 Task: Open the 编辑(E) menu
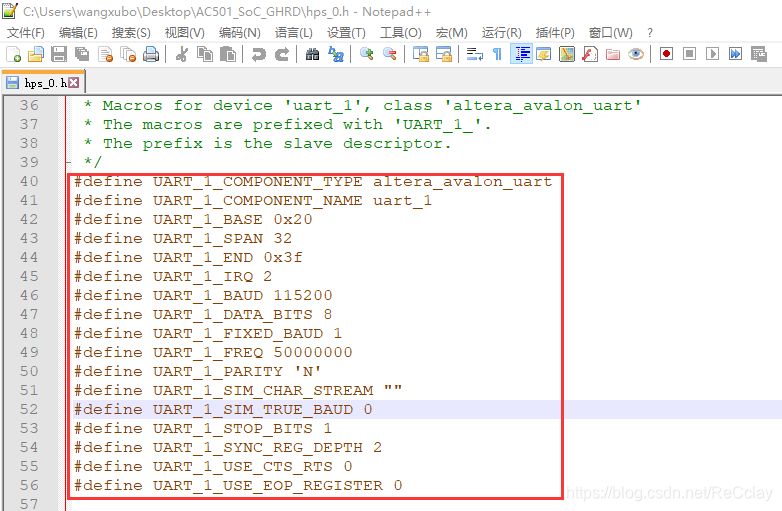point(78,33)
